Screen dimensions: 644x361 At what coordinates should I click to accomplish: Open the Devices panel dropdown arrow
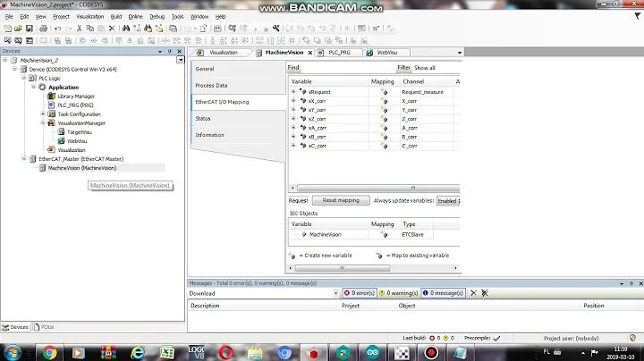click(x=160, y=51)
